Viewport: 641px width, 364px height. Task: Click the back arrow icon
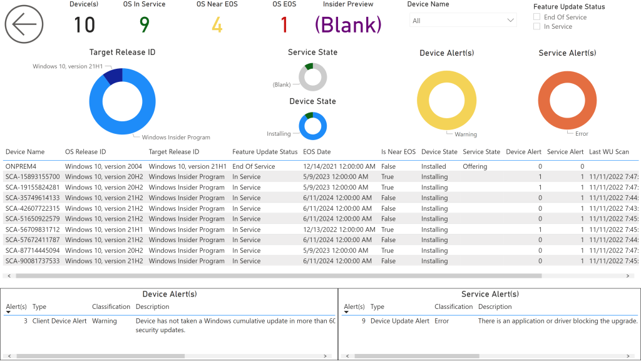(x=24, y=24)
